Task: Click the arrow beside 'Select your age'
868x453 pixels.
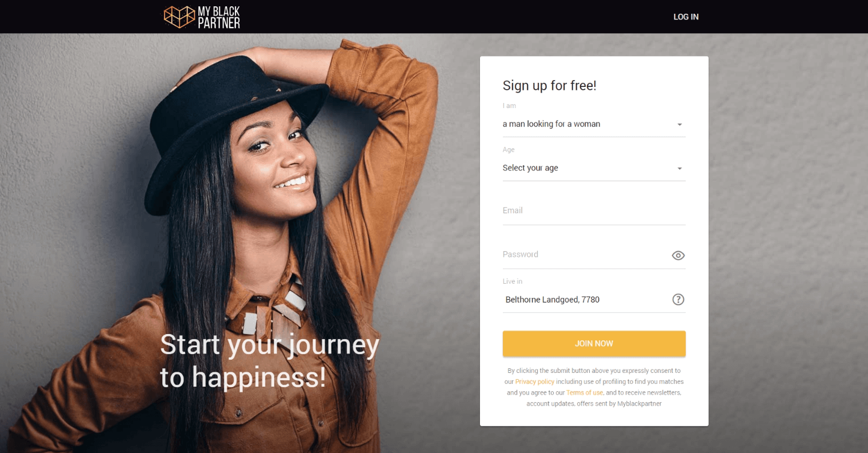Action: pos(679,169)
